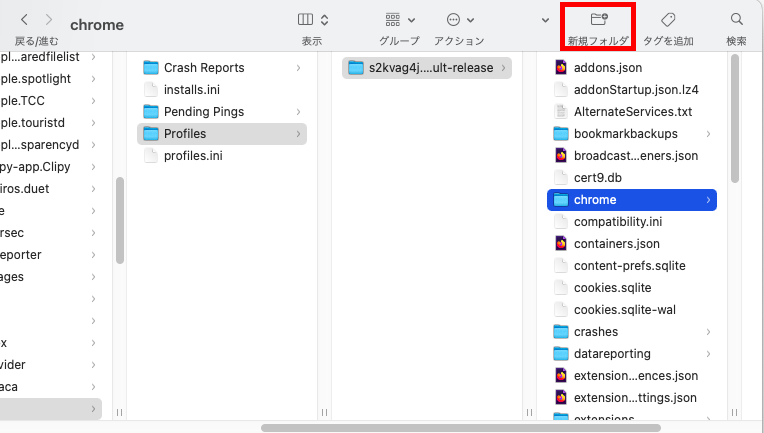Click the アクション label
Viewport: 764px width, 433px height.
click(x=459, y=41)
